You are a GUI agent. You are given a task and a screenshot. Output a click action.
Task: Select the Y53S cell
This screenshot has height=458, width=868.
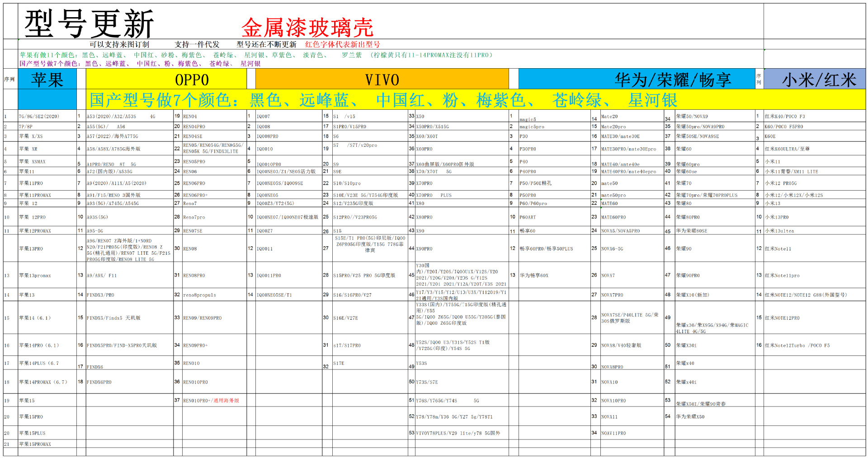click(x=462, y=363)
